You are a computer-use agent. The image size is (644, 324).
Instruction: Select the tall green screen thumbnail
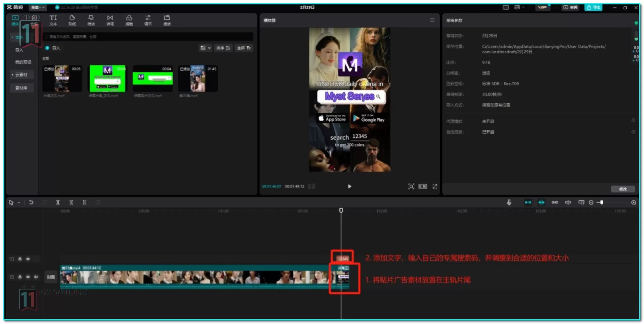pyautogui.click(x=107, y=79)
